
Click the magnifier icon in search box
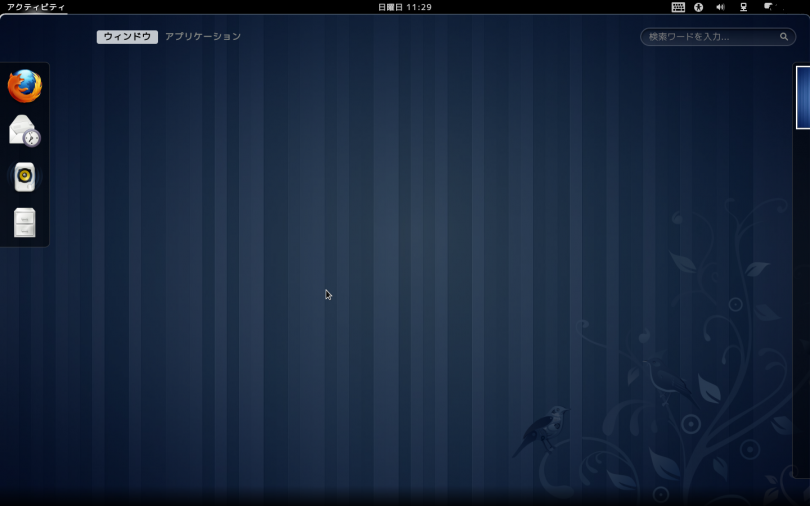pyautogui.click(x=784, y=37)
